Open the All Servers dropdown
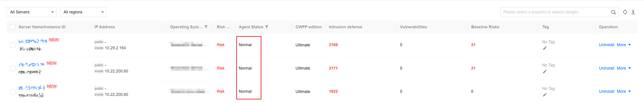Screen dimensions: 644x103 point(32,12)
